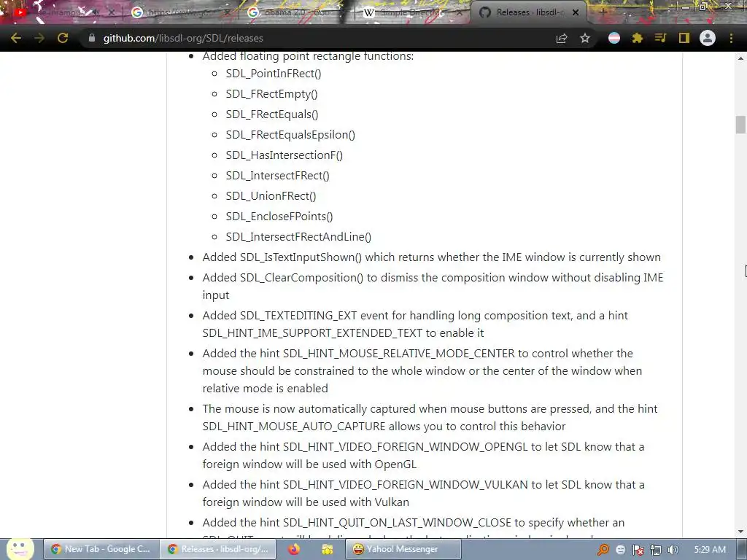This screenshot has width=747, height=560.
Task: Launch Firefox from the taskbar
Action: tap(294, 550)
